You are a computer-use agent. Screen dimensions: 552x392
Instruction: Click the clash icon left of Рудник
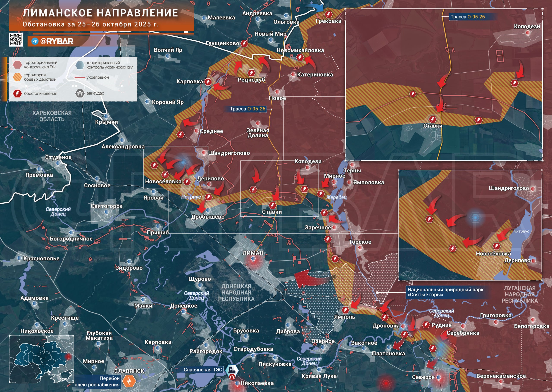pyautogui.click(x=426, y=325)
